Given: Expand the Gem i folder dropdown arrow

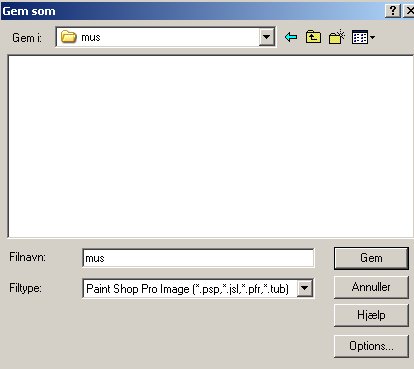Looking at the screenshot, I should [267, 37].
